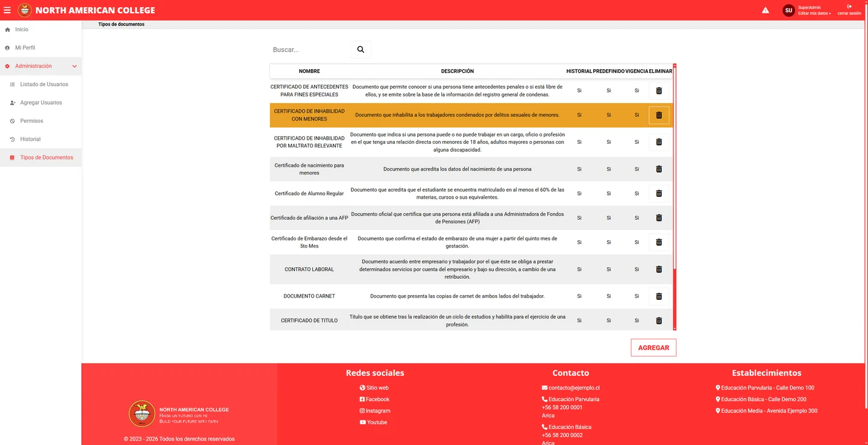868x445 pixels.
Task: Click Editar mis datos link
Action: tap(814, 13)
